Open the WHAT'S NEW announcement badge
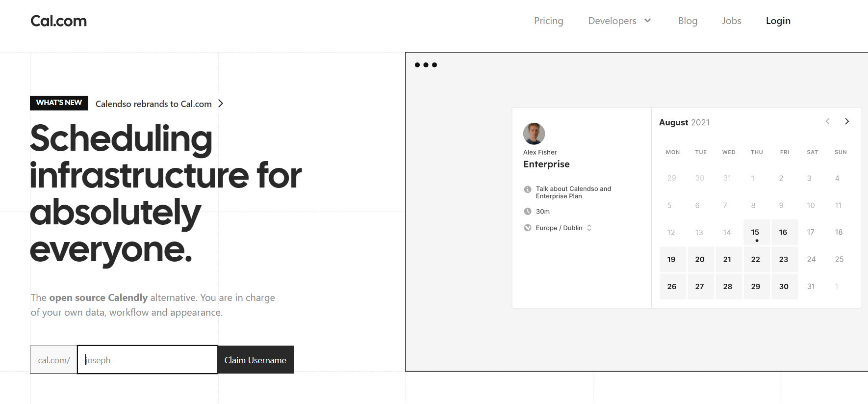868x404 pixels. click(59, 103)
